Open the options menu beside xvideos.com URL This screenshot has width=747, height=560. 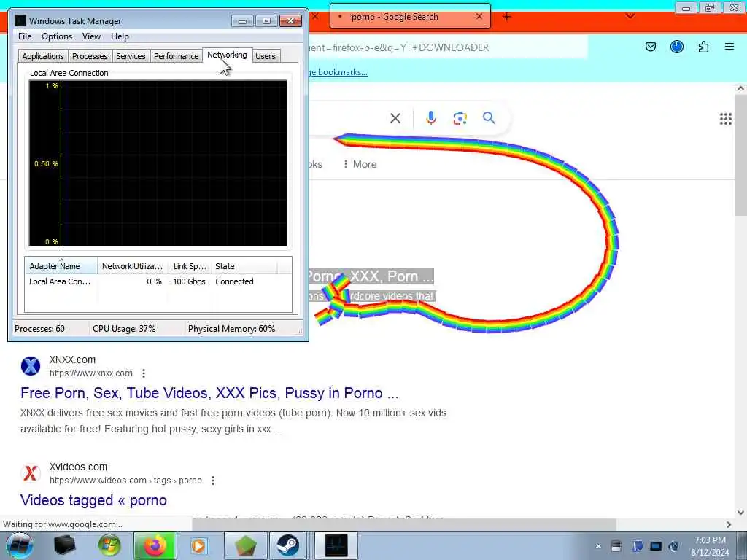pyautogui.click(x=213, y=481)
